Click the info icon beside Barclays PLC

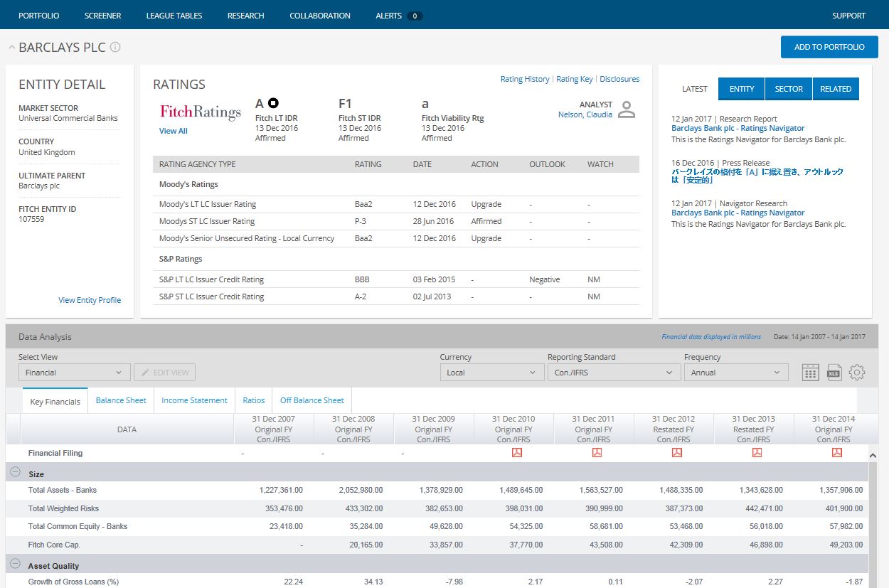click(x=115, y=48)
